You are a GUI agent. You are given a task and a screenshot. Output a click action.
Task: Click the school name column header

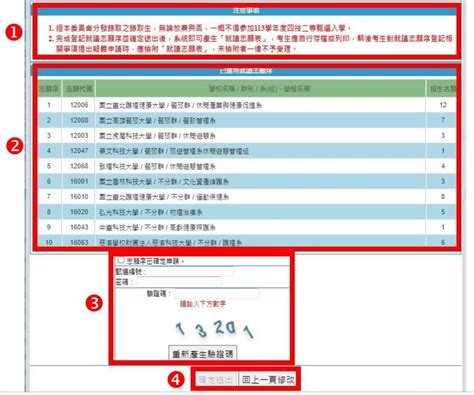click(x=260, y=89)
